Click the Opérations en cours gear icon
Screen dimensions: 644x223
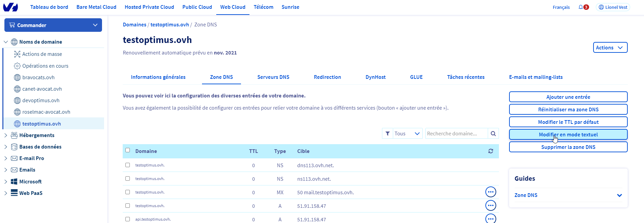click(x=17, y=66)
